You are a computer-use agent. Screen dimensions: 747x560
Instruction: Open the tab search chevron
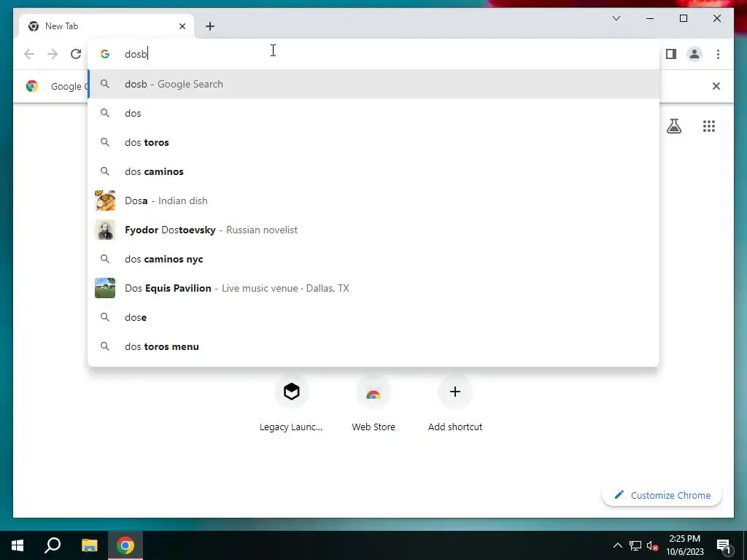pos(616,18)
